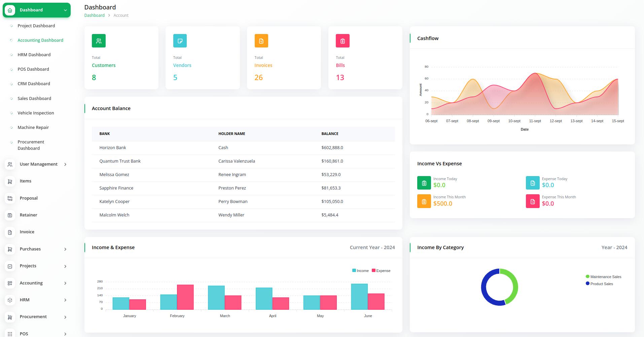The image size is (644, 337).
Task: Click the February expense bar
Action: tap(185, 297)
